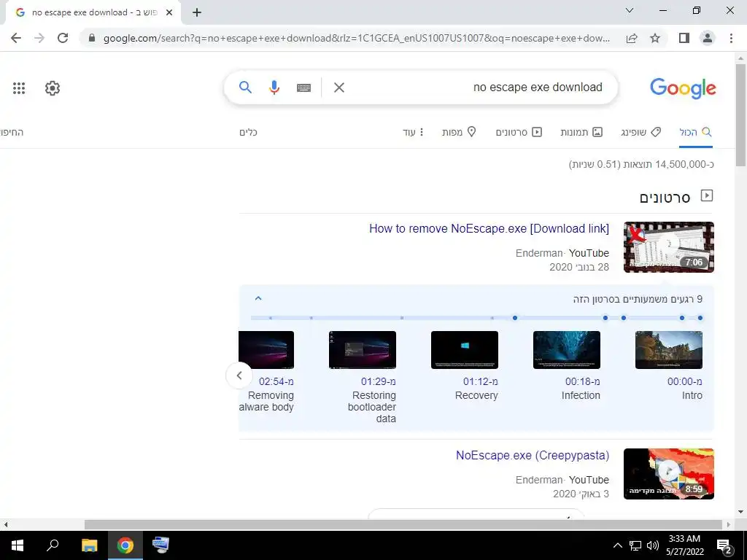Viewport: 747px width, 560px height.
Task: Open the Google apps grid
Action: [18, 88]
